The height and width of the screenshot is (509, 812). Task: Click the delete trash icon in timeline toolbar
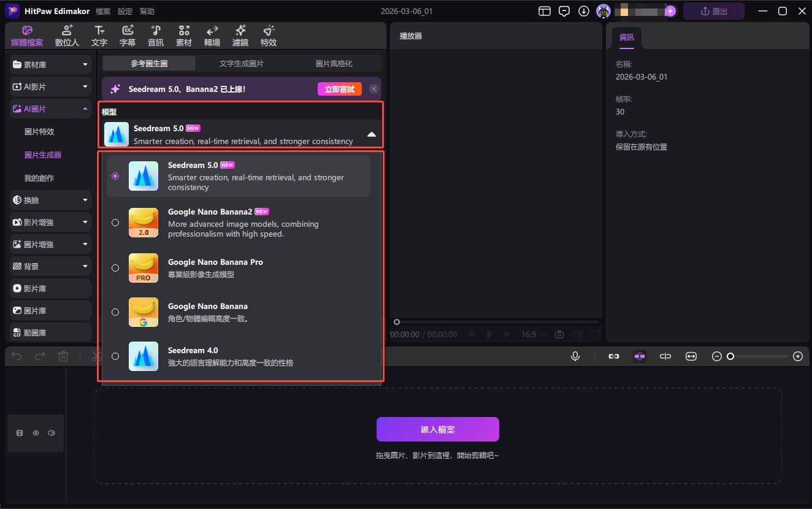click(63, 356)
